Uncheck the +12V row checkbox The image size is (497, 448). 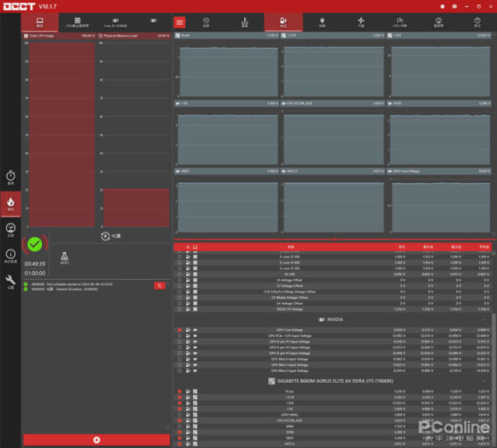[x=180, y=403]
